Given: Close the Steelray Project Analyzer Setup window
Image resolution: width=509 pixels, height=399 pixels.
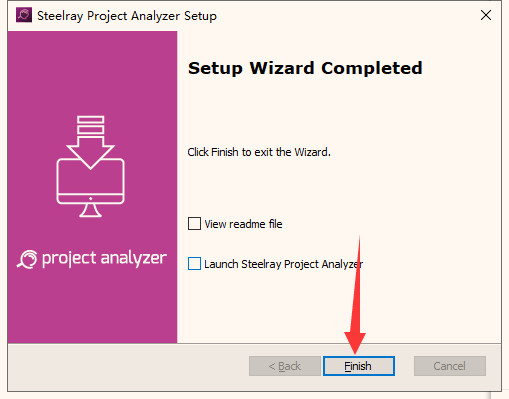Looking at the screenshot, I should click(x=486, y=15).
